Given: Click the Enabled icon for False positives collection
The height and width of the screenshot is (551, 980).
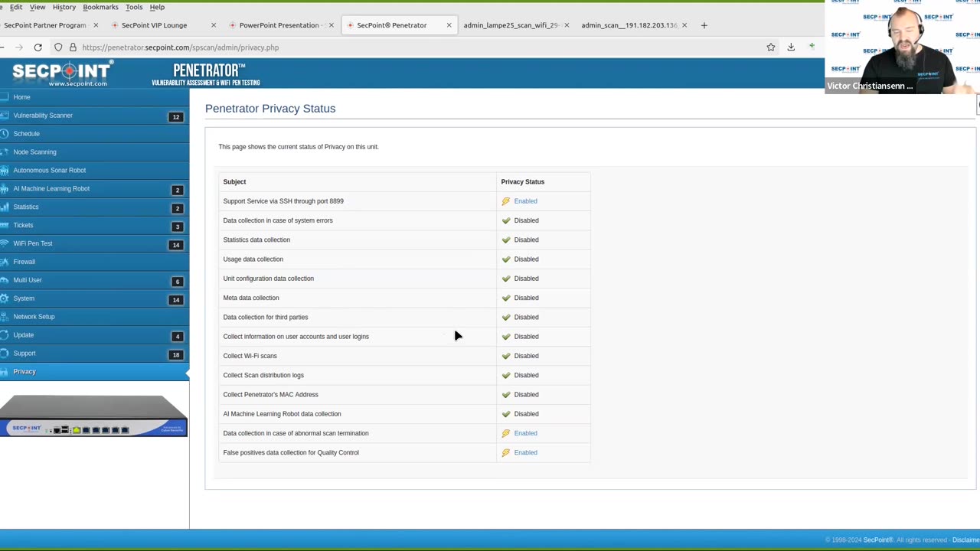Looking at the screenshot, I should pyautogui.click(x=505, y=453).
